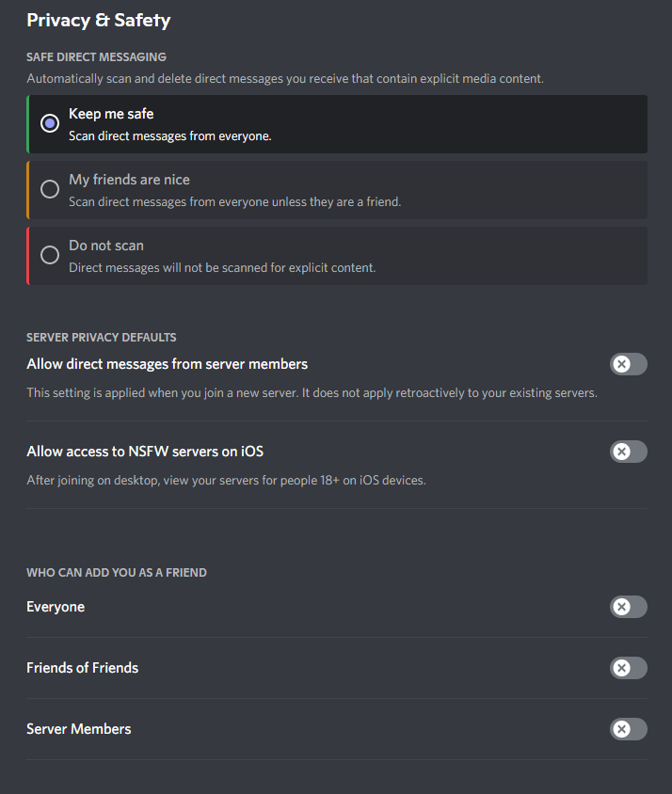
Task: Enable "Allow direct messages from server members"
Action: pyautogui.click(x=628, y=364)
